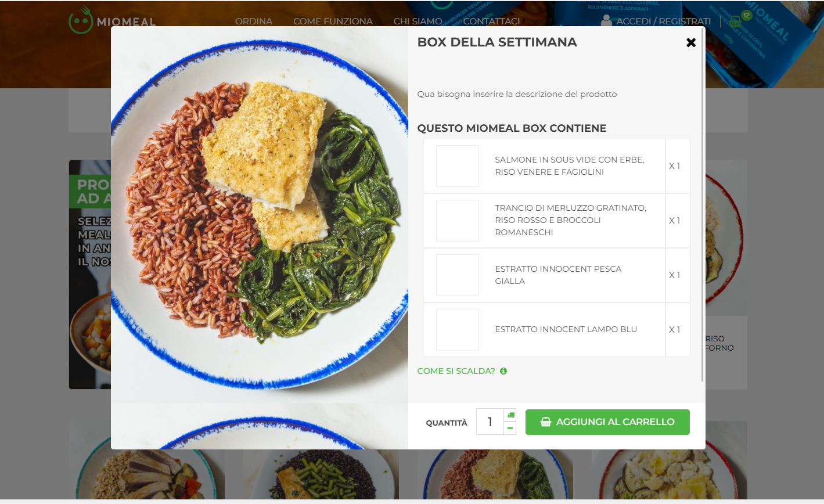
Task: Click the user account silhouette icon
Action: 607,21
